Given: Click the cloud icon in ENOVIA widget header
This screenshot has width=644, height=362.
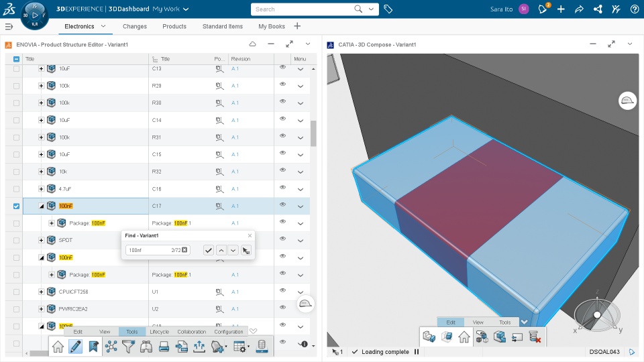Looking at the screenshot, I should pos(253,44).
